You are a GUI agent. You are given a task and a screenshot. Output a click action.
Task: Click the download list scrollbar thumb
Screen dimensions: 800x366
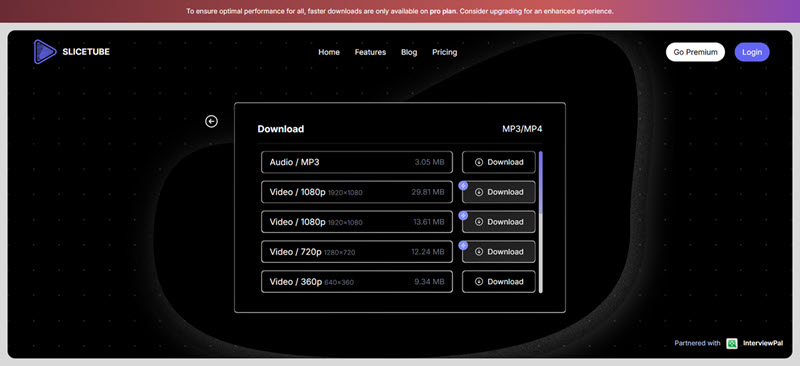(541, 182)
